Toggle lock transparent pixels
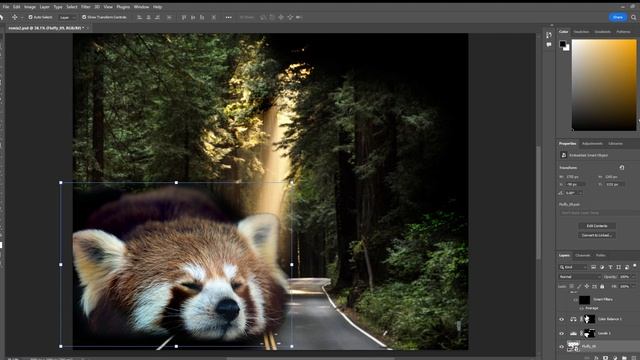Image resolution: width=640 pixels, height=360 pixels. coord(571,286)
